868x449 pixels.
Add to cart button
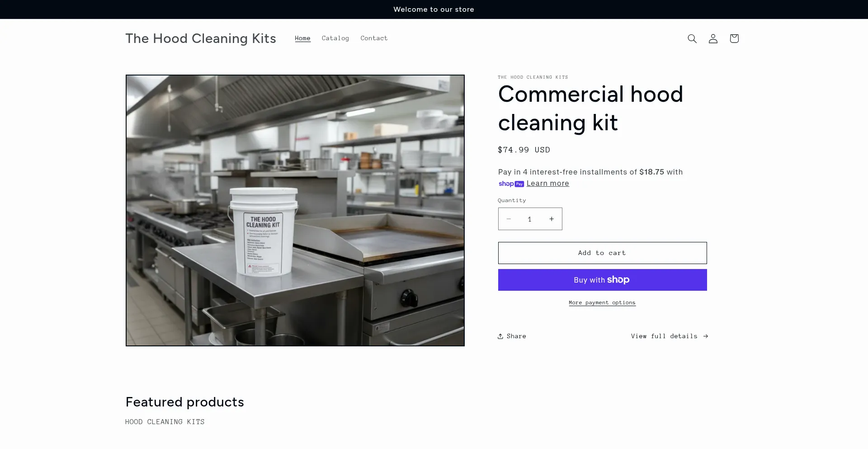[x=602, y=253]
